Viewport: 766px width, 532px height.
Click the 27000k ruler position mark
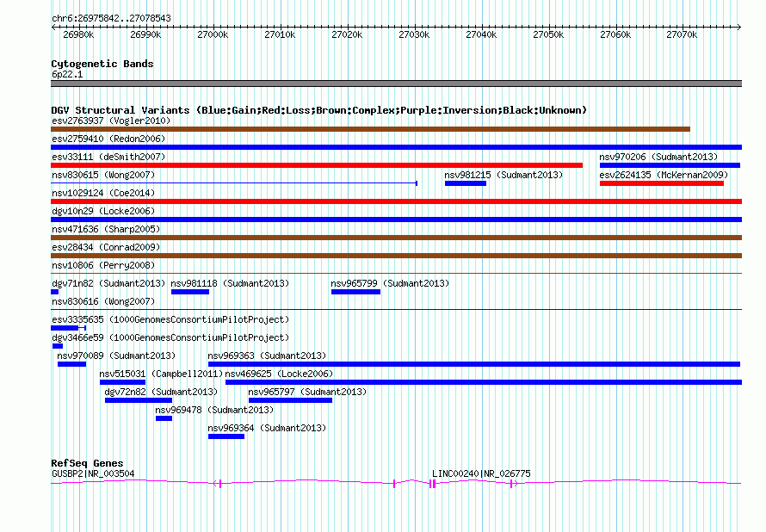coord(213,34)
